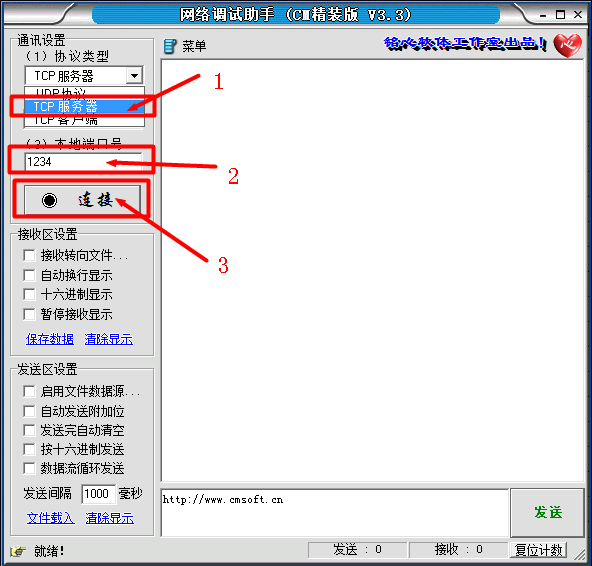This screenshot has height=566, width=592.
Task: Choose TCP 客户端 option in list
Action: pos(84,120)
